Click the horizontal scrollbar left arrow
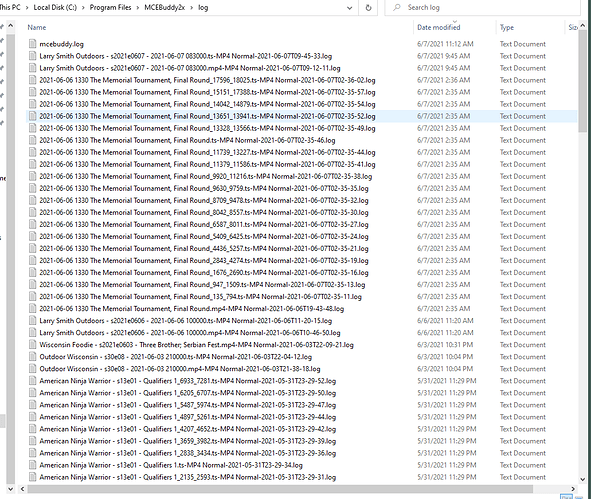This screenshot has height=499, width=591. tap(22, 489)
